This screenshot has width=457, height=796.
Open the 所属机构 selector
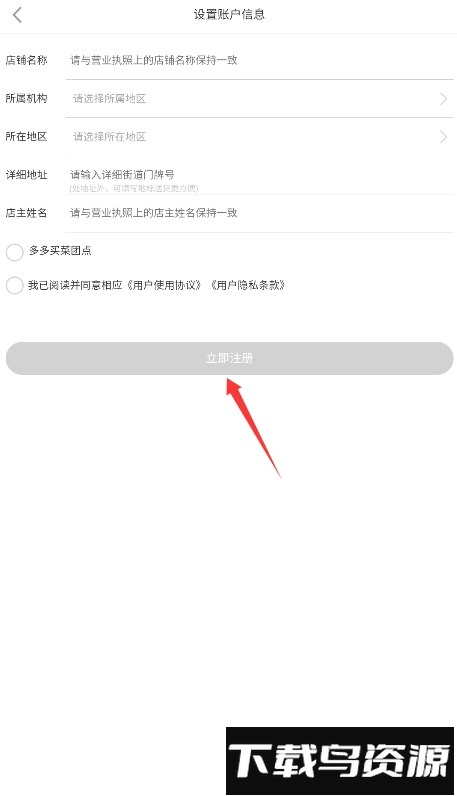coord(259,98)
